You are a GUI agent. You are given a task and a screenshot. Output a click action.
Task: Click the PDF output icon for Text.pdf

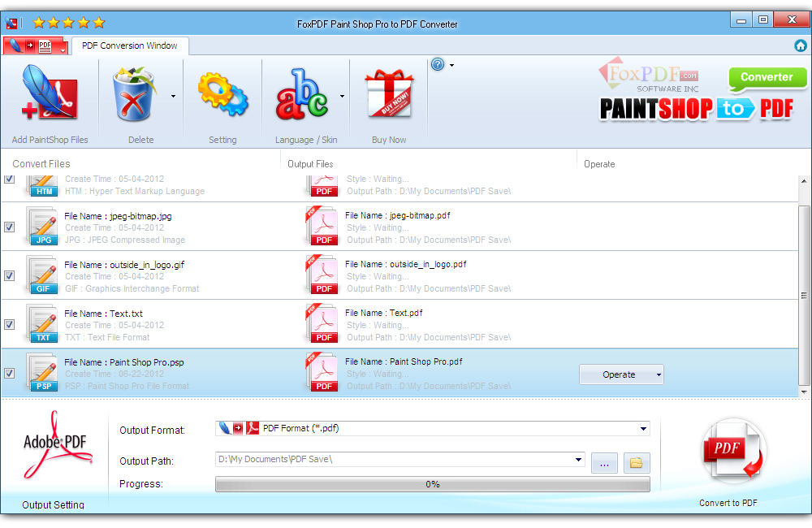click(x=322, y=323)
